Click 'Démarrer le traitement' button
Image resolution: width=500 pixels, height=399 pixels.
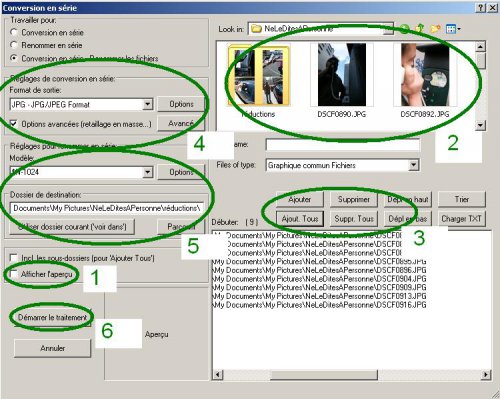coord(52,317)
